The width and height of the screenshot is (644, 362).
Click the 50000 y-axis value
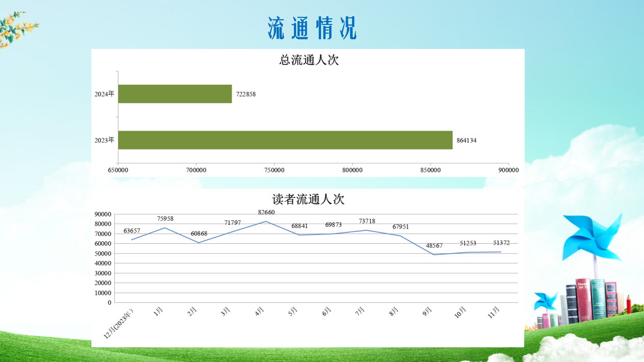point(103,253)
